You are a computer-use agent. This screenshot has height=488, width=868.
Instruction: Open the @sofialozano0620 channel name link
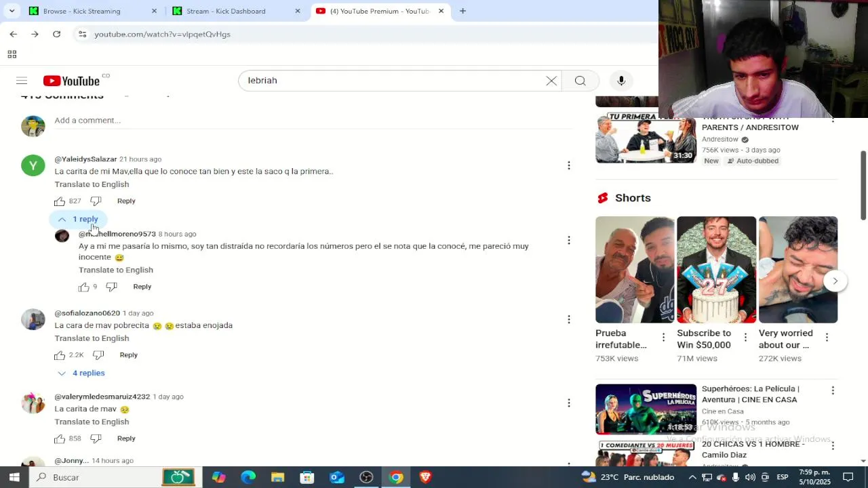[87, 313]
